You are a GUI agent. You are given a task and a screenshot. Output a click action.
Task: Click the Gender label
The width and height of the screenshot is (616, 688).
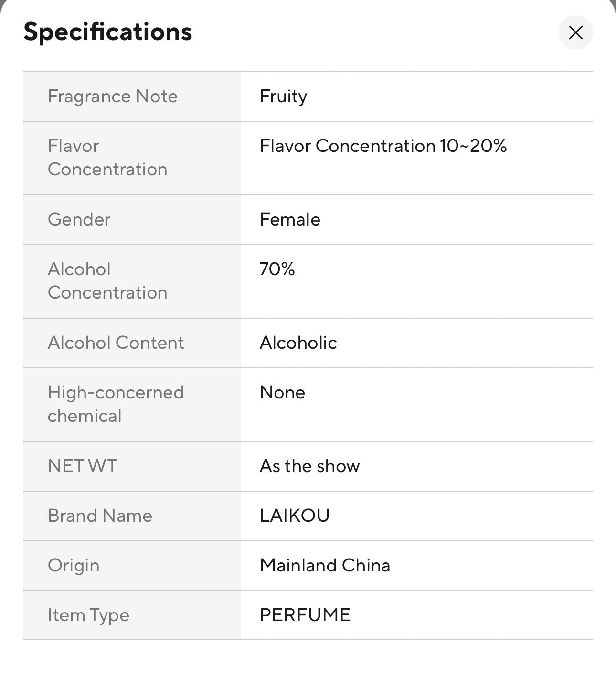pyautogui.click(x=79, y=219)
